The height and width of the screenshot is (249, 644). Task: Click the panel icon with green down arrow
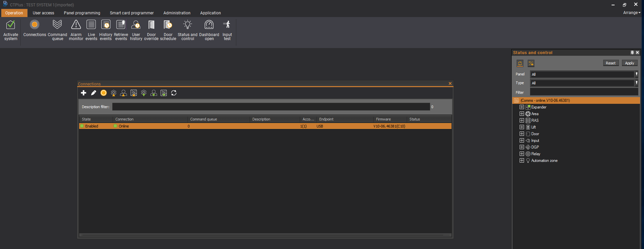coord(164,93)
